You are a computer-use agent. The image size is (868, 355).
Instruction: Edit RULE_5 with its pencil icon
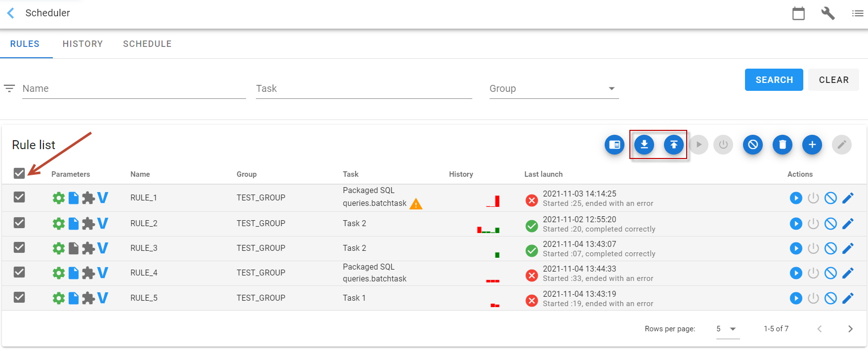tap(848, 298)
